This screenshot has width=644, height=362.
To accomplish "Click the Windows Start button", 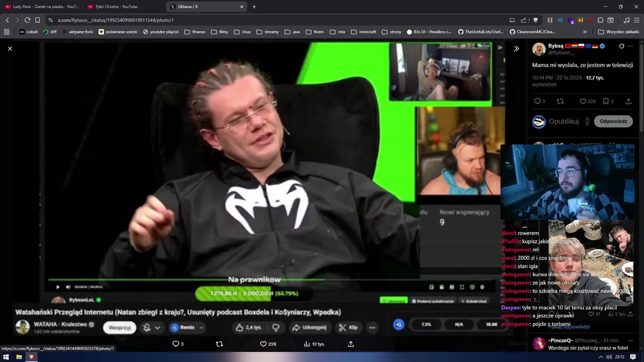I will [x=7, y=357].
